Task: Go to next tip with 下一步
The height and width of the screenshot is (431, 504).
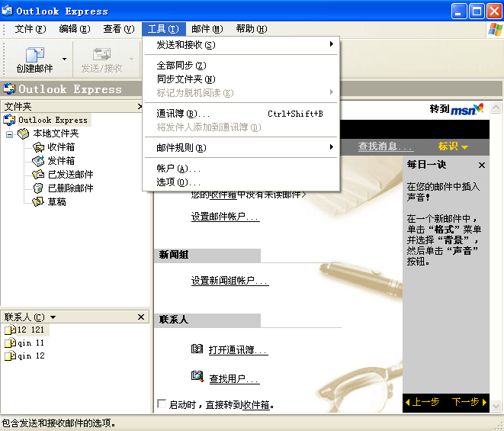Action: point(469,402)
